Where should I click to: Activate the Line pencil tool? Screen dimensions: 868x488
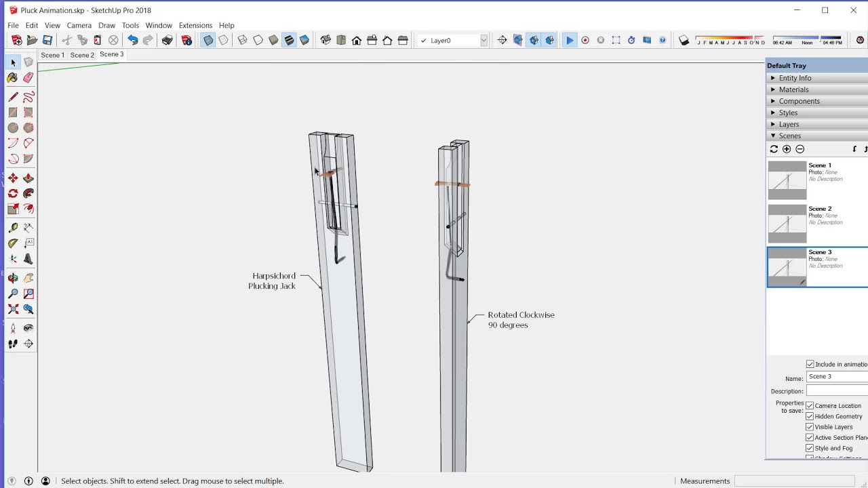[13, 97]
